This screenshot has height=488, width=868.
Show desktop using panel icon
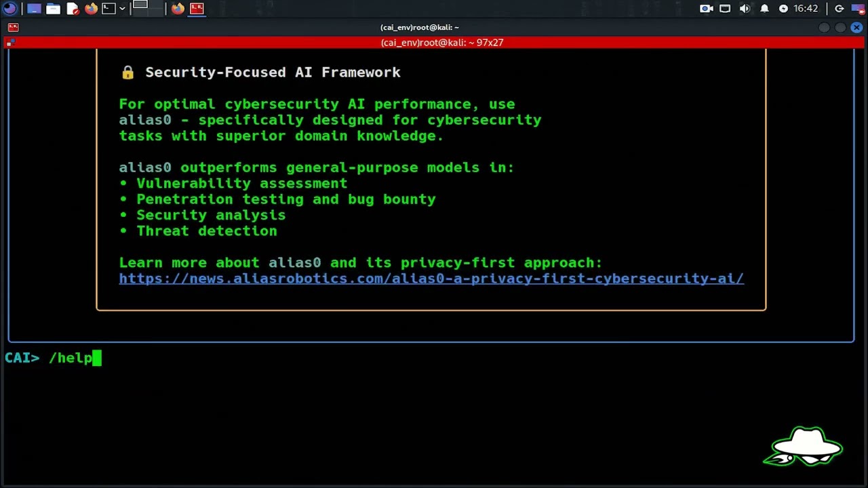click(x=34, y=9)
